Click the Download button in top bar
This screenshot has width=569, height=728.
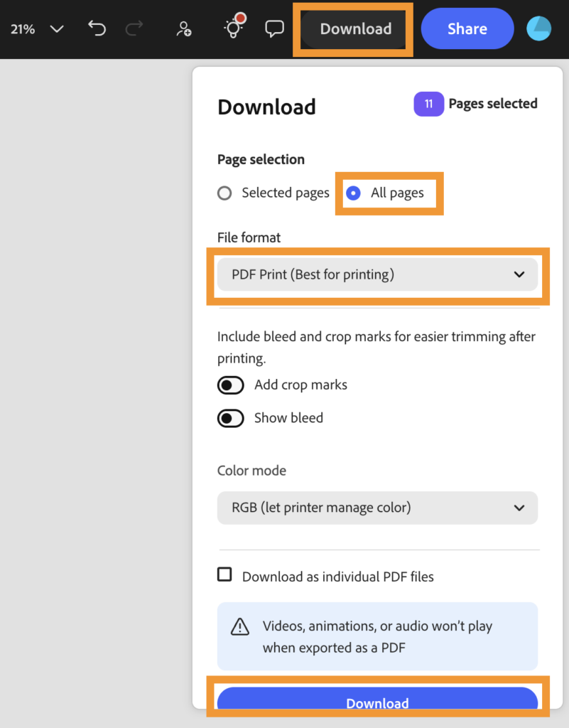tap(355, 29)
